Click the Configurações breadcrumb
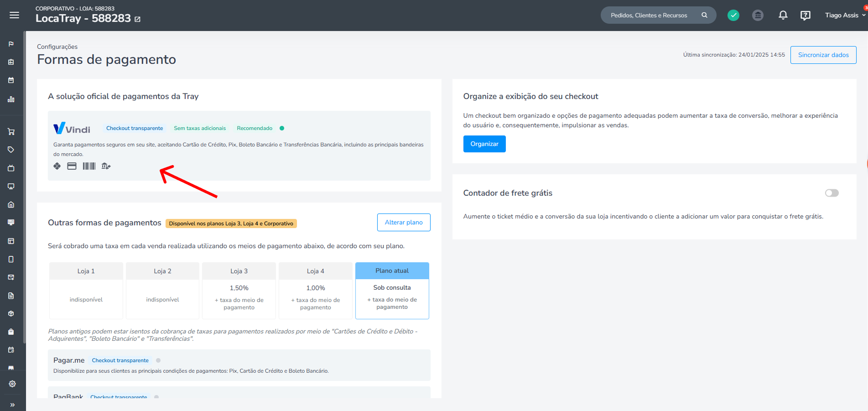 (x=57, y=47)
